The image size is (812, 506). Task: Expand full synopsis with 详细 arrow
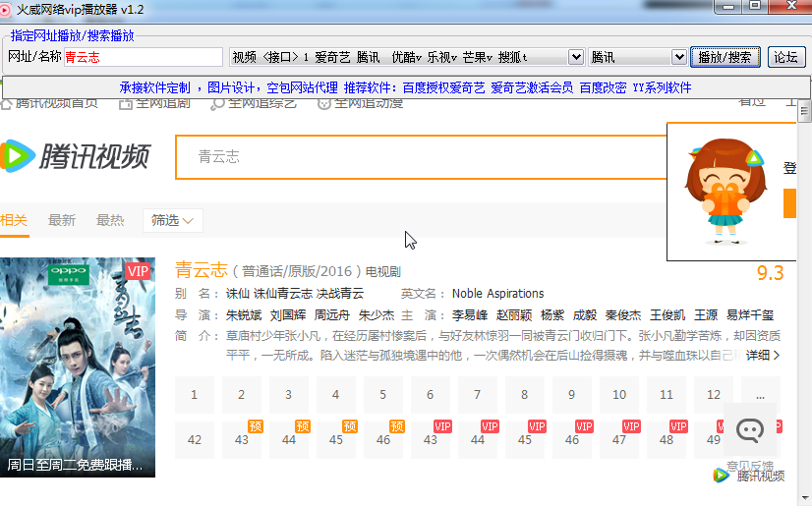point(763,355)
